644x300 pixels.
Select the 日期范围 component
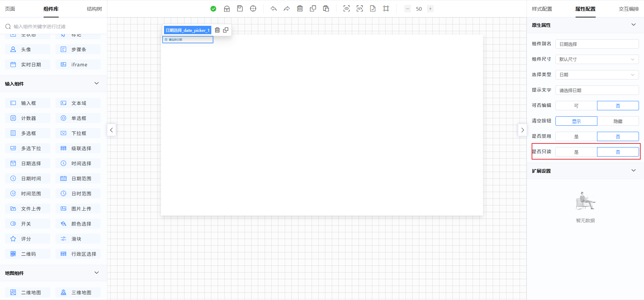pos(78,179)
